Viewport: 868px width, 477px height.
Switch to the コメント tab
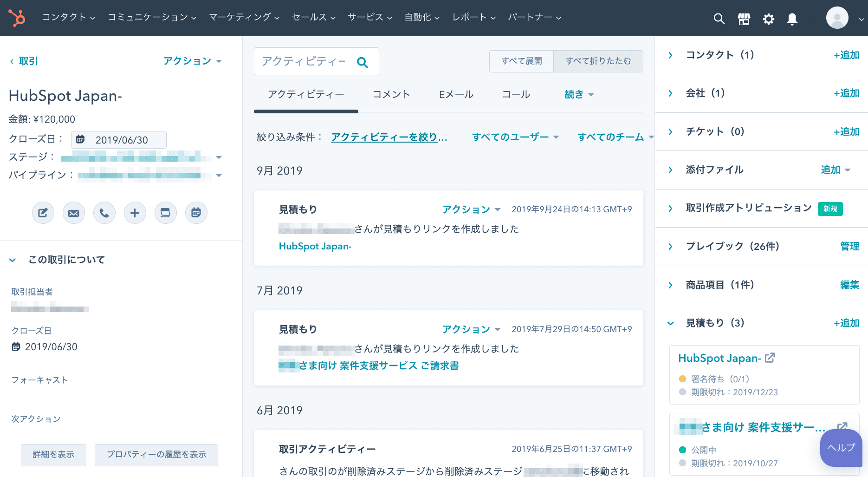click(392, 94)
